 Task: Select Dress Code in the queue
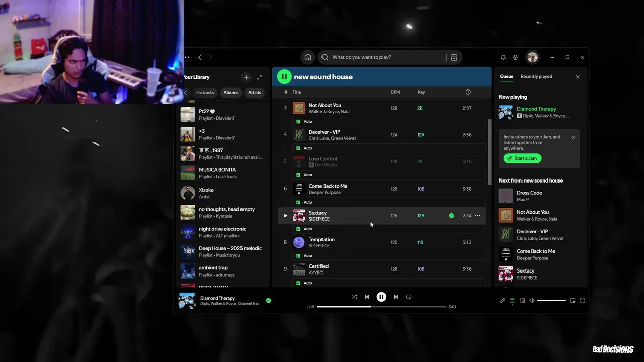click(x=538, y=196)
